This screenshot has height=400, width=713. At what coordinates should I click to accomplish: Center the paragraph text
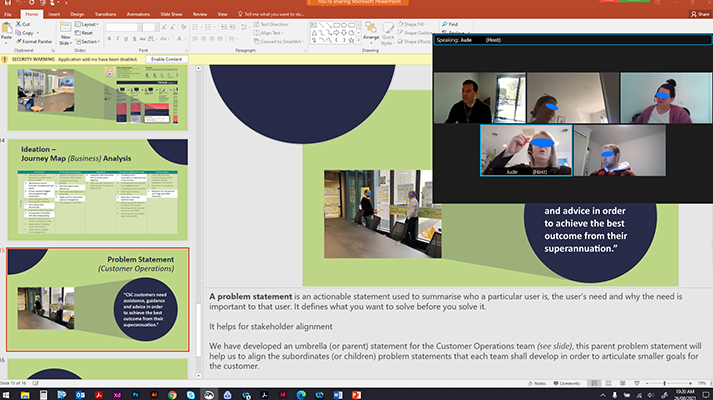coord(203,39)
